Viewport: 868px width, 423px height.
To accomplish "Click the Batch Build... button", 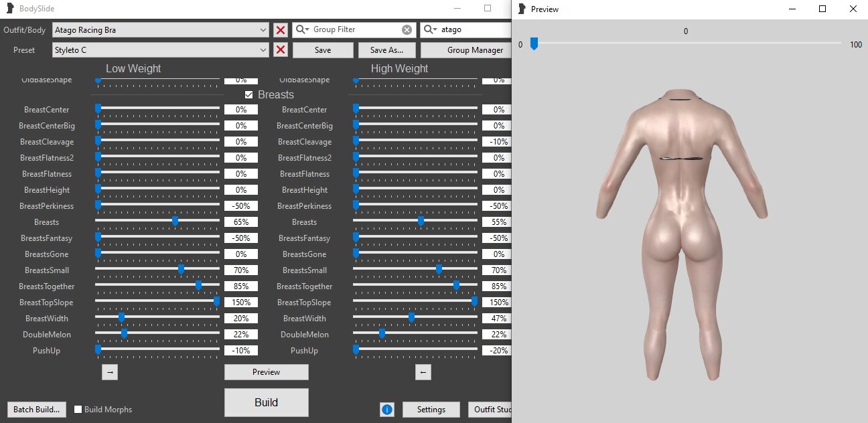I will pos(37,410).
